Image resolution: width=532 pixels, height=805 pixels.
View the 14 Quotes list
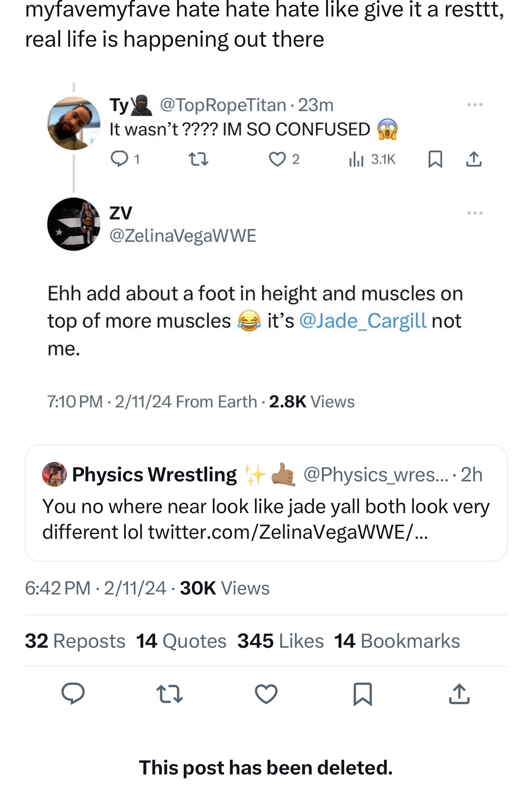tap(181, 641)
